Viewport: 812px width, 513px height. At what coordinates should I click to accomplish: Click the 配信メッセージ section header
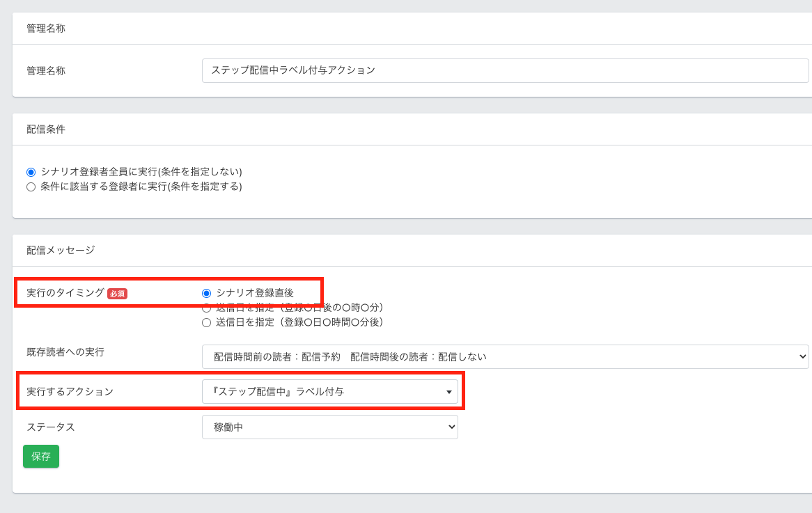click(x=61, y=250)
